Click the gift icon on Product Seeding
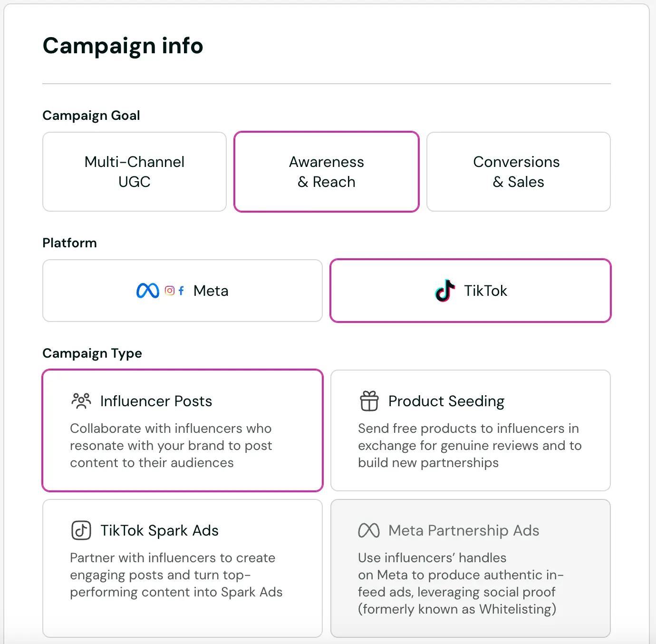Viewport: 656px width, 644px height. point(369,401)
